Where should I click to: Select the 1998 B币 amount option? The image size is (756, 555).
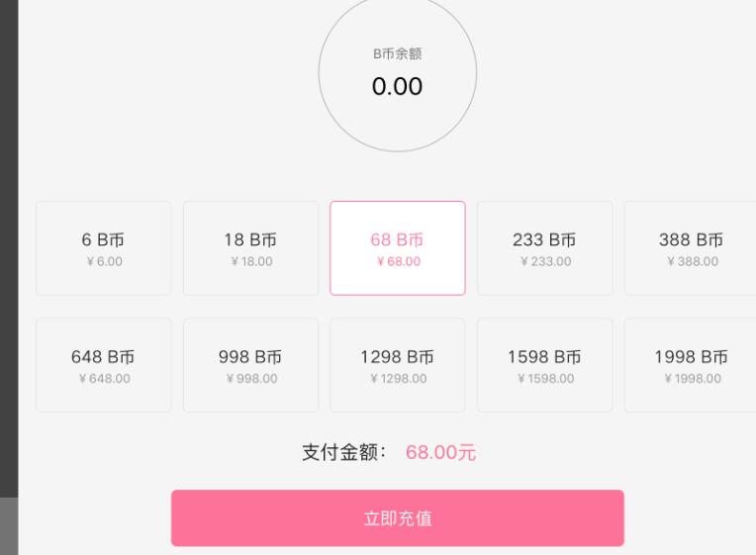point(691,365)
